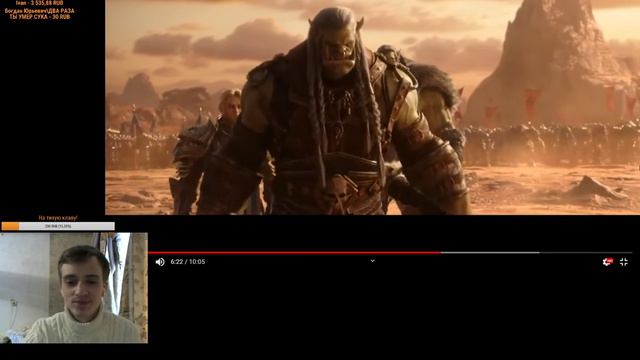Open the player settings gear icon
The height and width of the screenshot is (360, 640).
coord(607,262)
